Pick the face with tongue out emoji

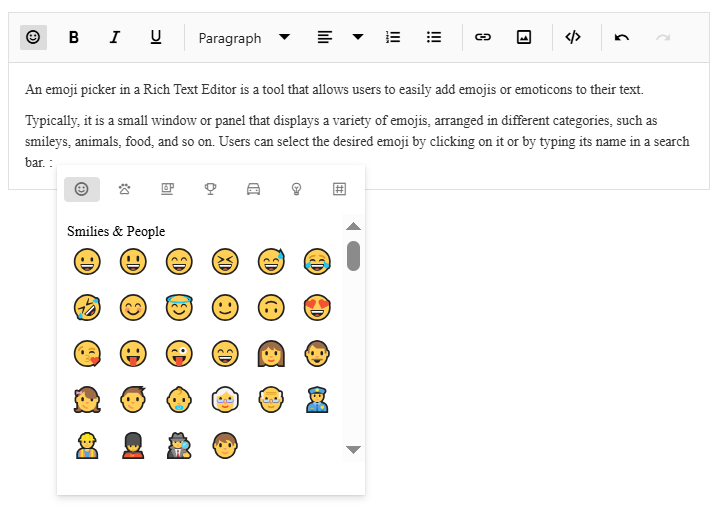point(133,354)
